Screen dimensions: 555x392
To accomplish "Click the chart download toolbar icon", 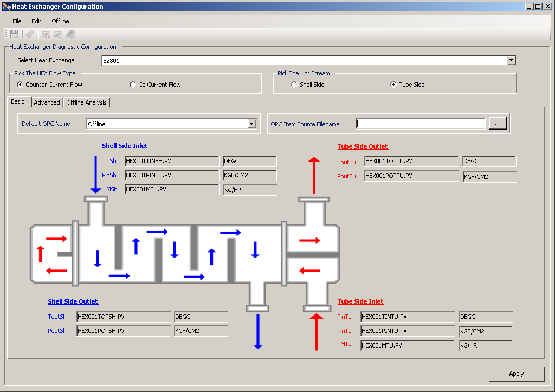I will pyautogui.click(x=58, y=34).
